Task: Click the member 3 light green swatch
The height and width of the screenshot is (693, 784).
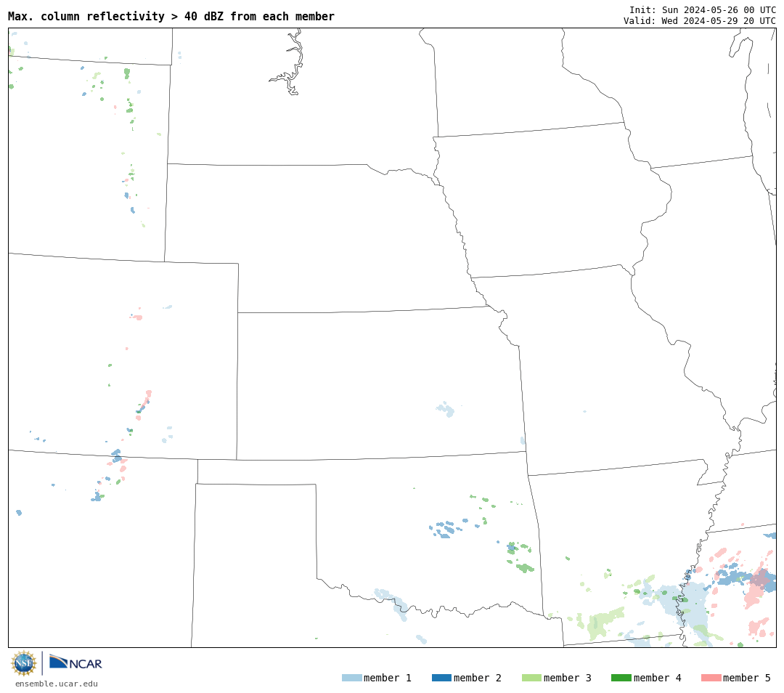Action: [x=531, y=678]
